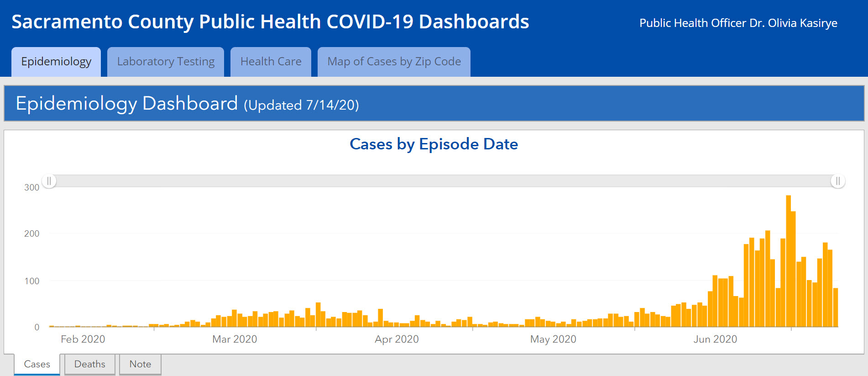The height and width of the screenshot is (376, 868).
Task: Click the left date range slider handle
Action: (49, 181)
